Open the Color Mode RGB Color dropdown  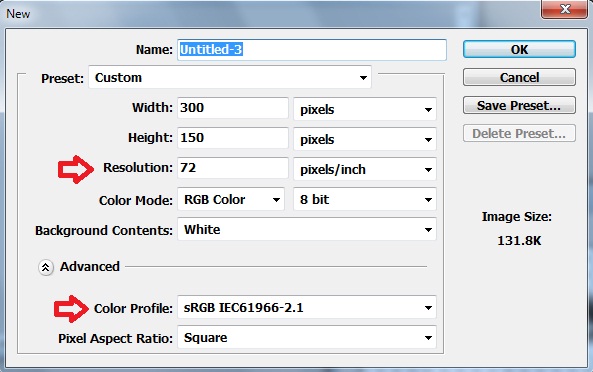click(231, 199)
